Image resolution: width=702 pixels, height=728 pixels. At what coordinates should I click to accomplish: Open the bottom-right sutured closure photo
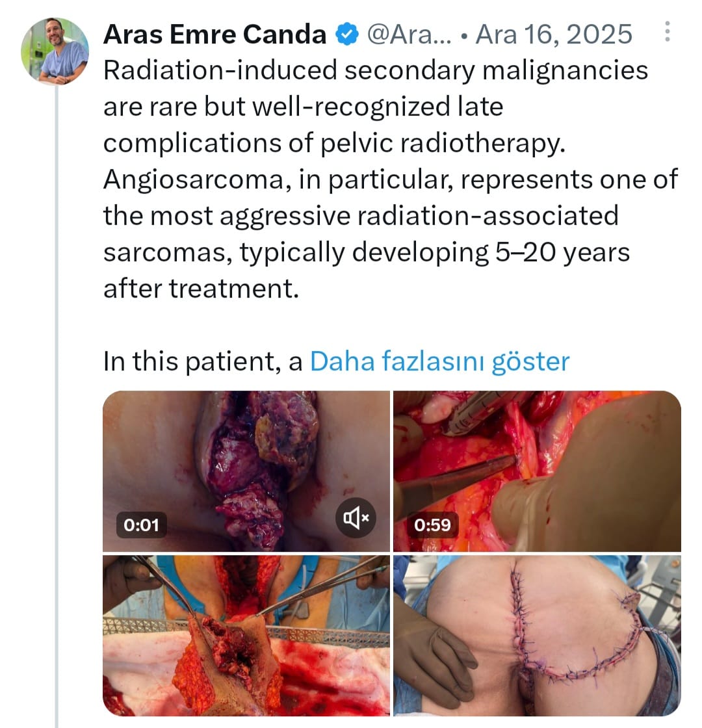(537, 635)
